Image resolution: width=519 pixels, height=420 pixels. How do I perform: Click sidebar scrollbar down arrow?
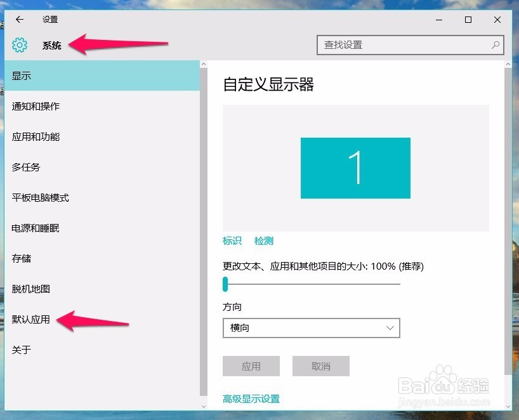pos(204,407)
